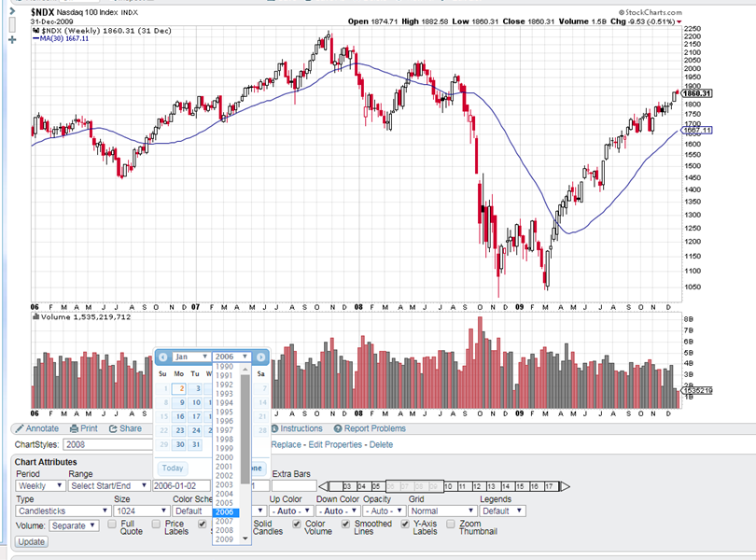Click right arrow of year range slider
The width and height of the screenshot is (756, 560).
point(565,486)
